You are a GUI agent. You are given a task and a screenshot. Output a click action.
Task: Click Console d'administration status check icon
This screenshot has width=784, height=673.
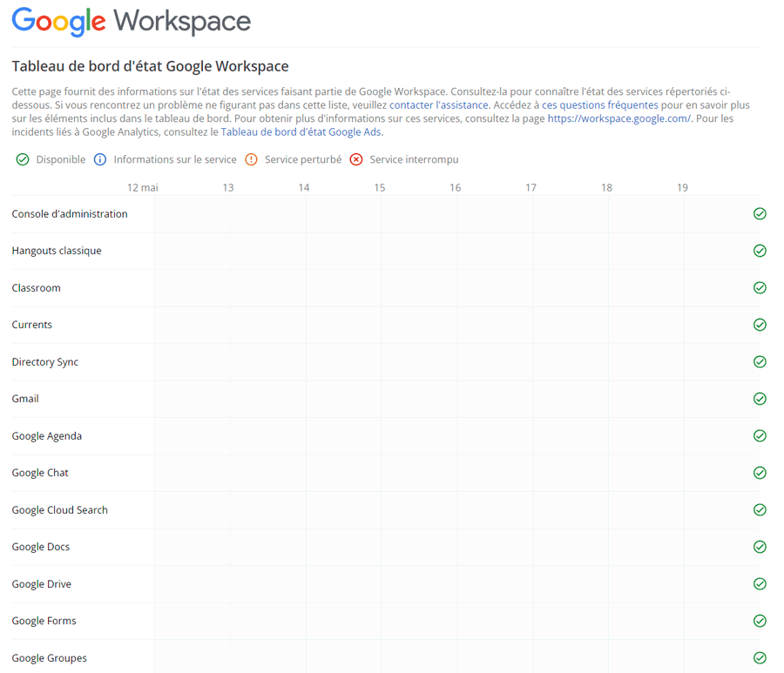coord(760,214)
